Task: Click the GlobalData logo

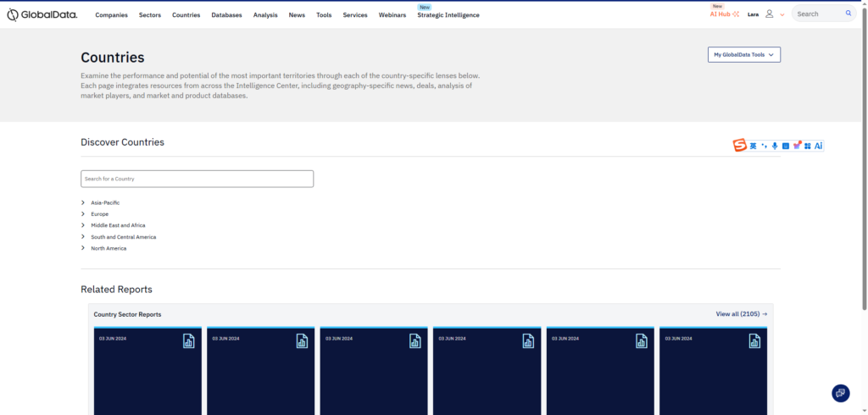Action: [x=42, y=14]
